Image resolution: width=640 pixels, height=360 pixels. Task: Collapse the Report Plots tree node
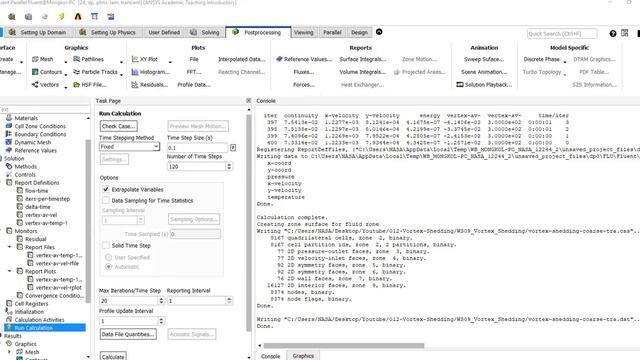pyautogui.click(x=10, y=271)
